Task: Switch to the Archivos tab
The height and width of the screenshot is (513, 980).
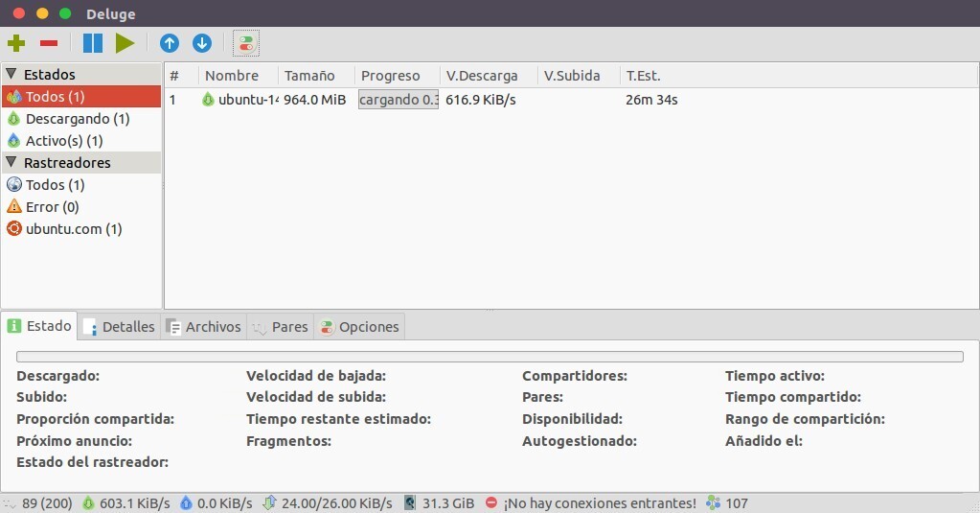Action: pyautogui.click(x=204, y=327)
